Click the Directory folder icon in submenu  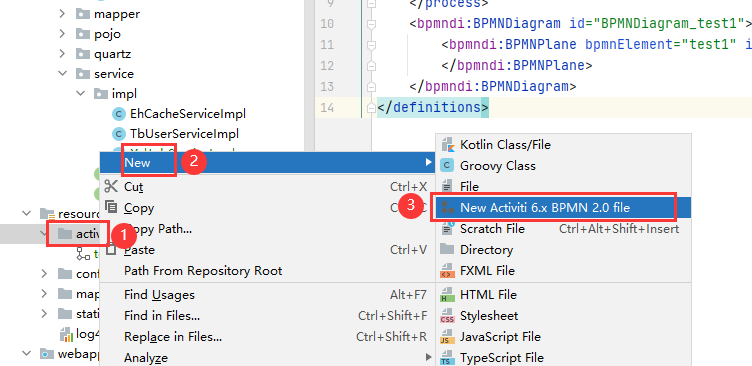pyautogui.click(x=447, y=249)
